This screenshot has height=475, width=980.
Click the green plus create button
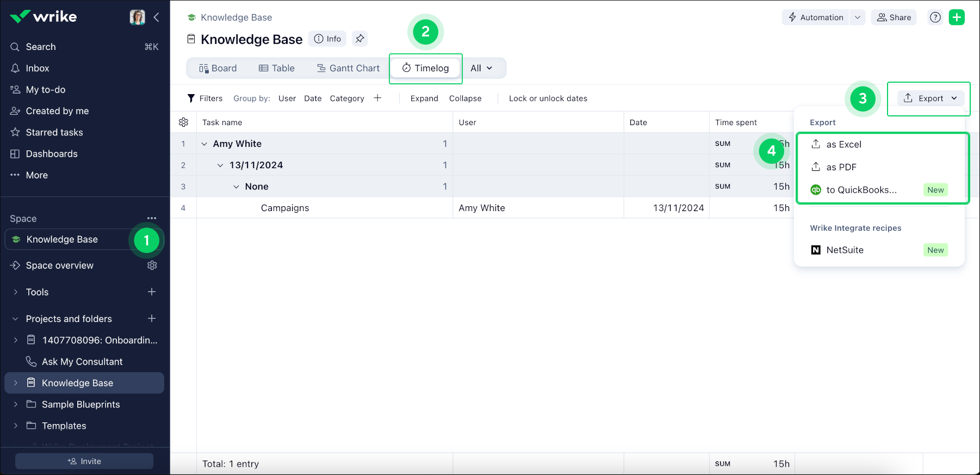957,17
